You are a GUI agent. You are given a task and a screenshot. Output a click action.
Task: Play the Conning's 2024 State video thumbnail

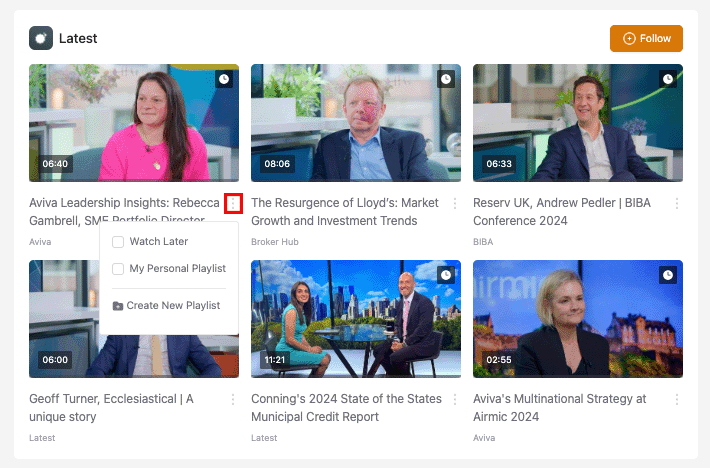(x=356, y=318)
